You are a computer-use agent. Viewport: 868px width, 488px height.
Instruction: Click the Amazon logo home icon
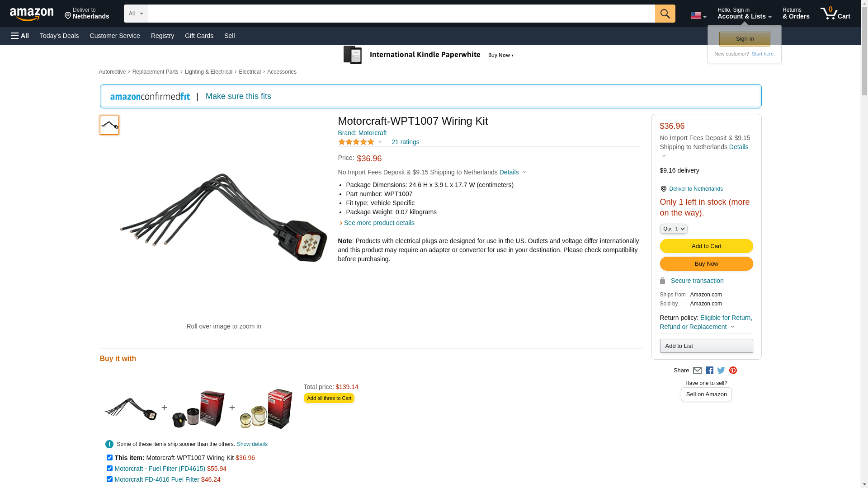[x=32, y=14]
